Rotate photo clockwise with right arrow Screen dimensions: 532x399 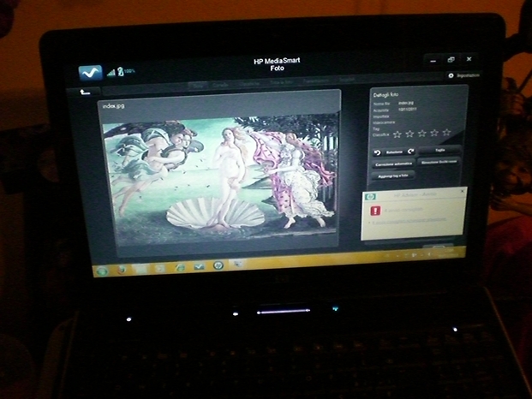click(411, 152)
